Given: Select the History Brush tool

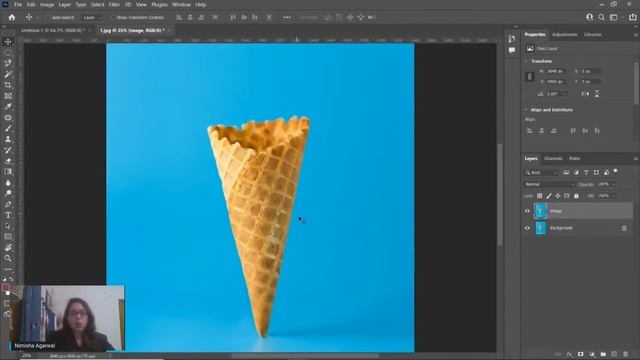Looking at the screenshot, I should click(x=8, y=150).
